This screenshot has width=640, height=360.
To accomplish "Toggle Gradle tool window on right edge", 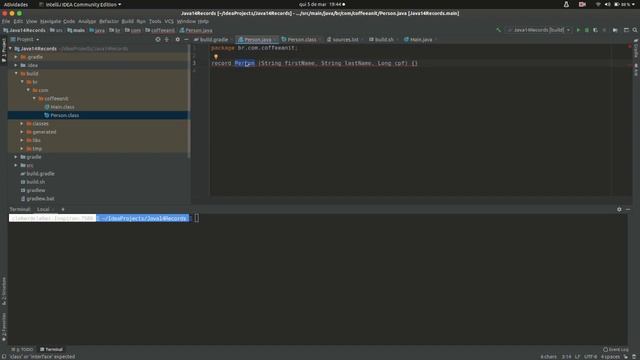I will pos(636,49).
